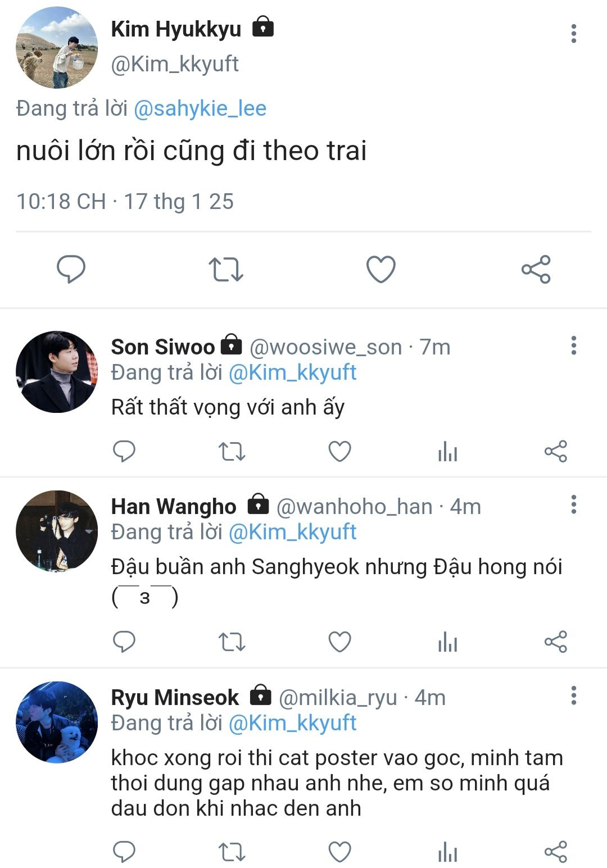Retweet Han Wangho's reply
This screenshot has height=868, width=607.
coord(232,642)
